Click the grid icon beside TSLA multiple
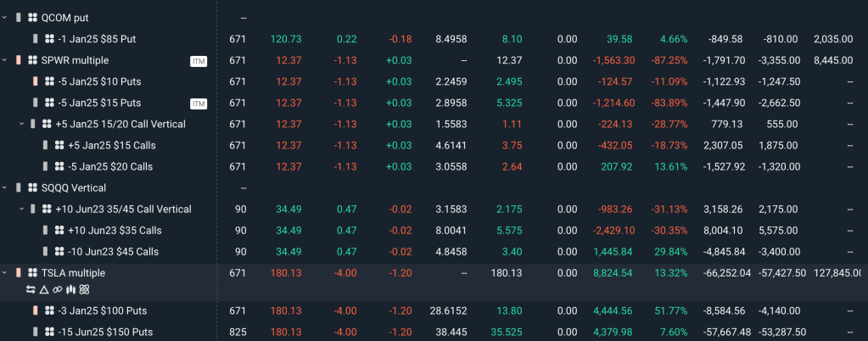 coord(32,272)
